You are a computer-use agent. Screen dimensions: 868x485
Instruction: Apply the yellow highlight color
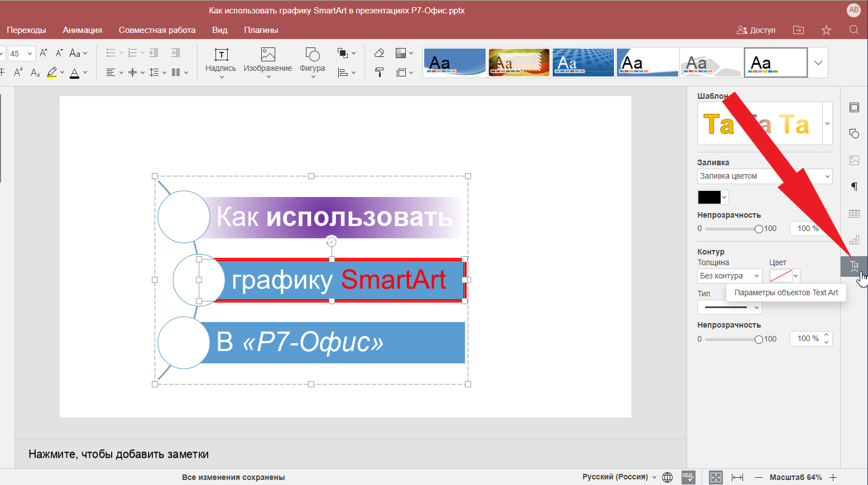click(51, 73)
